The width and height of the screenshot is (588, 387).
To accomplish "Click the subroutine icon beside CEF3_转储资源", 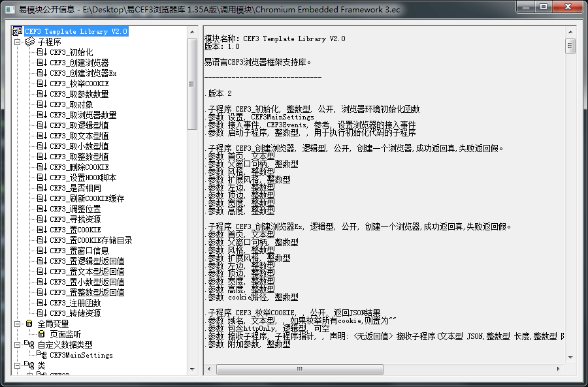I will [x=42, y=313].
